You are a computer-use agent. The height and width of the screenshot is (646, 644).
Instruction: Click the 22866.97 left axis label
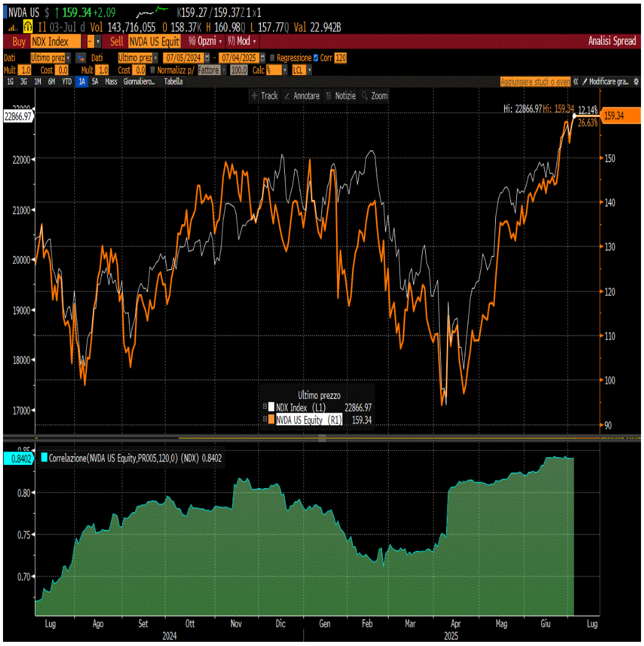click(18, 116)
